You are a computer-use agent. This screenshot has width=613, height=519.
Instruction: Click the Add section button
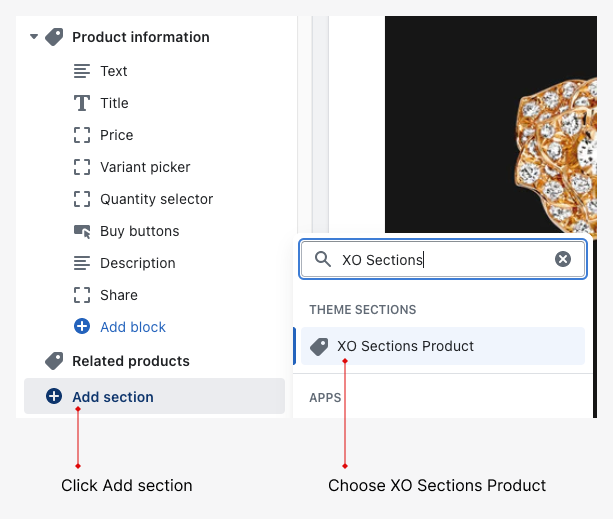coord(113,397)
